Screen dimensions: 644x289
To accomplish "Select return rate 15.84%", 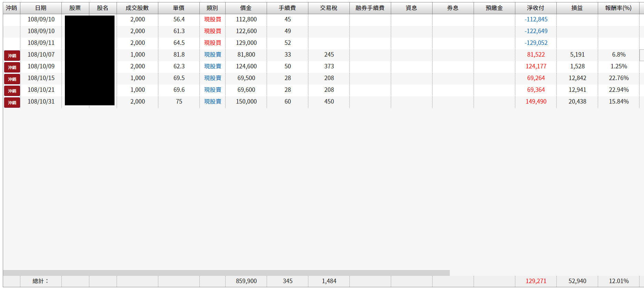I will pos(619,102).
